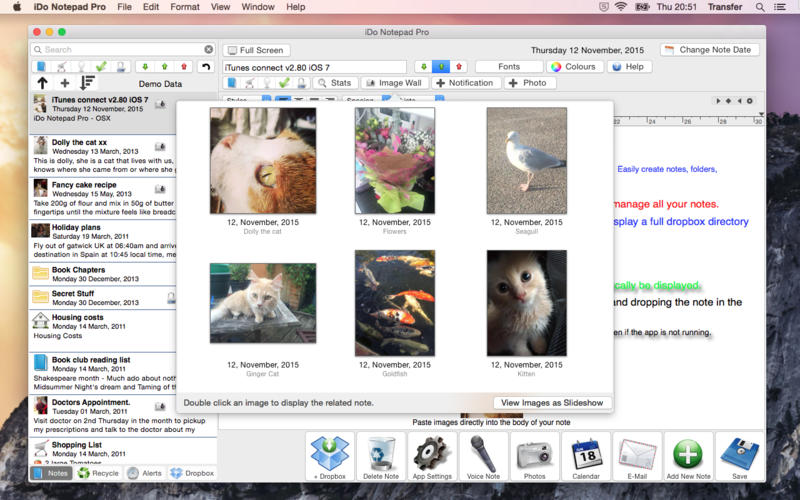Click in the Search field

point(122,49)
